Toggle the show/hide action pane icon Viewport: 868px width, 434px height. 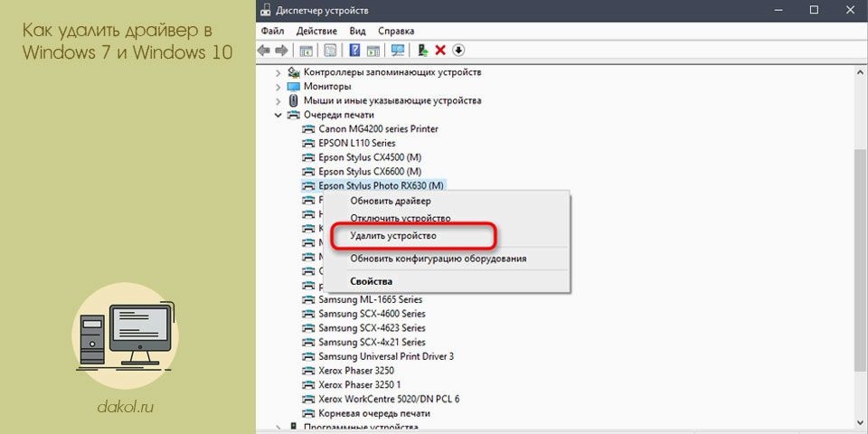tap(373, 51)
